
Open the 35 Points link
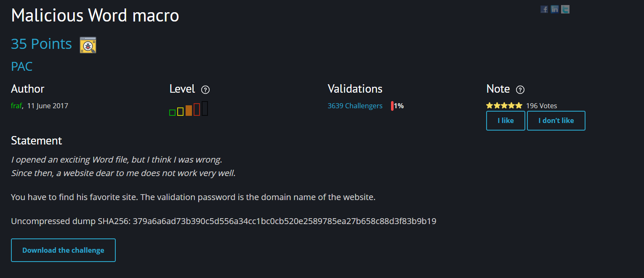pyautogui.click(x=41, y=44)
